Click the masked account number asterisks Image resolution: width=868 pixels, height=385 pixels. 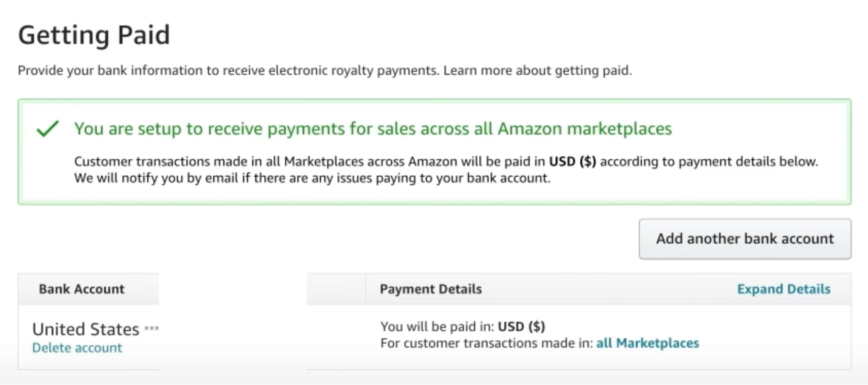point(152,328)
